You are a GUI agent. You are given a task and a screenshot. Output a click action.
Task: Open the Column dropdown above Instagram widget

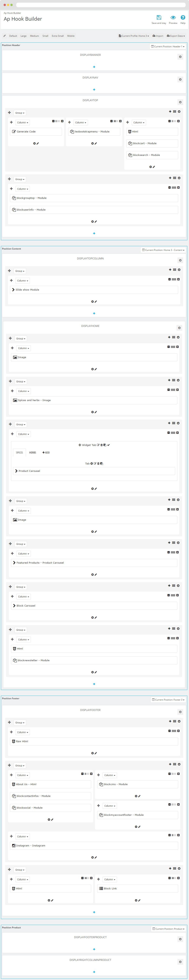pyautogui.click(x=22, y=837)
